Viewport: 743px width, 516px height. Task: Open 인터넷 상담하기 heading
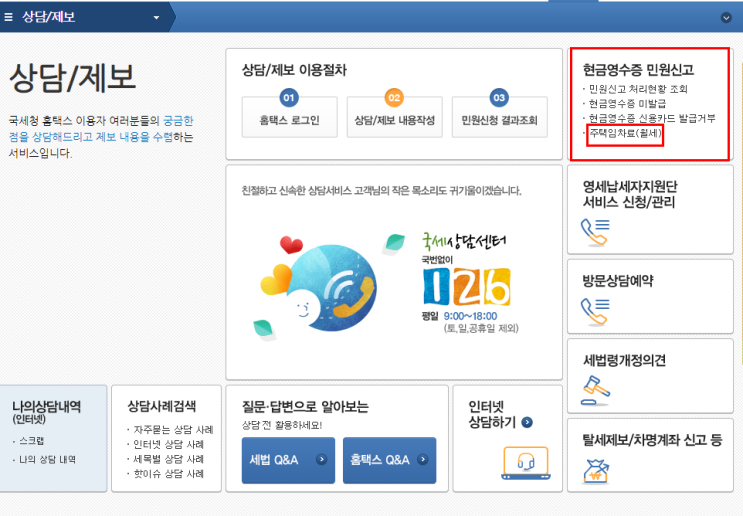pos(492,414)
